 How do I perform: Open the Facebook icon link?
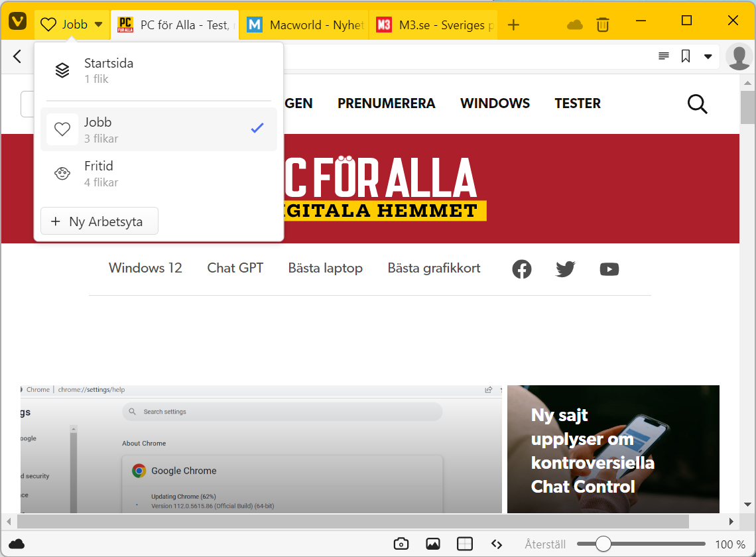[x=522, y=269]
